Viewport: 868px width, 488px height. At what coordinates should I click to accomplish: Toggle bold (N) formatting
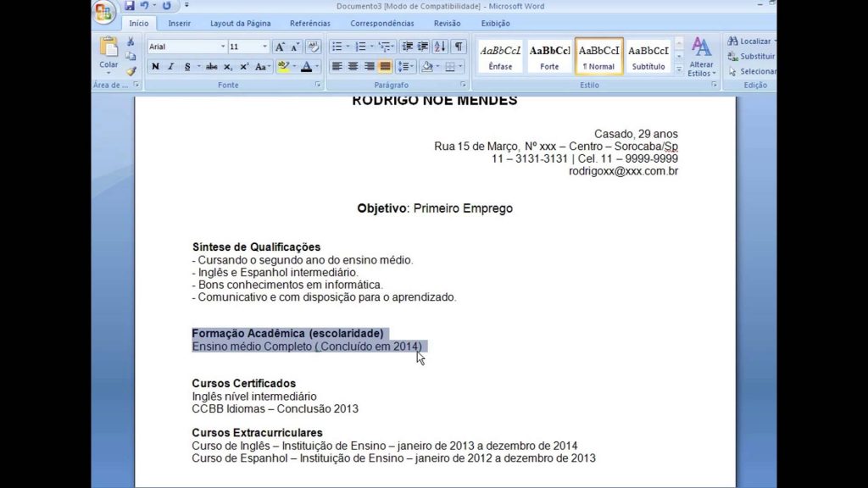point(155,66)
